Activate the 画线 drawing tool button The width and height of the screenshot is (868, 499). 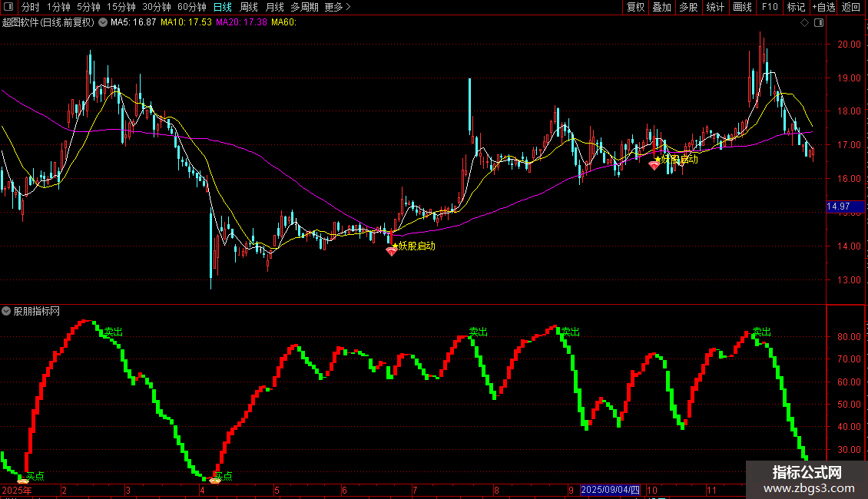(x=742, y=7)
